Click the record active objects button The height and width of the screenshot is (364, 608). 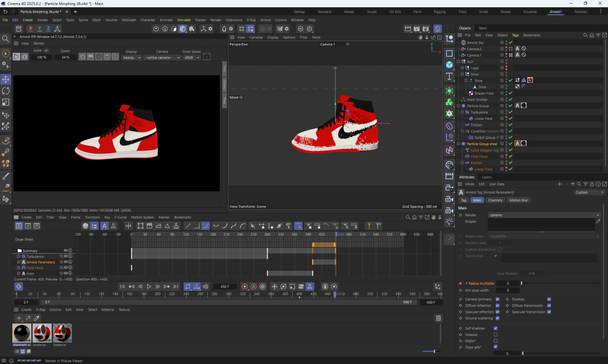(x=244, y=287)
